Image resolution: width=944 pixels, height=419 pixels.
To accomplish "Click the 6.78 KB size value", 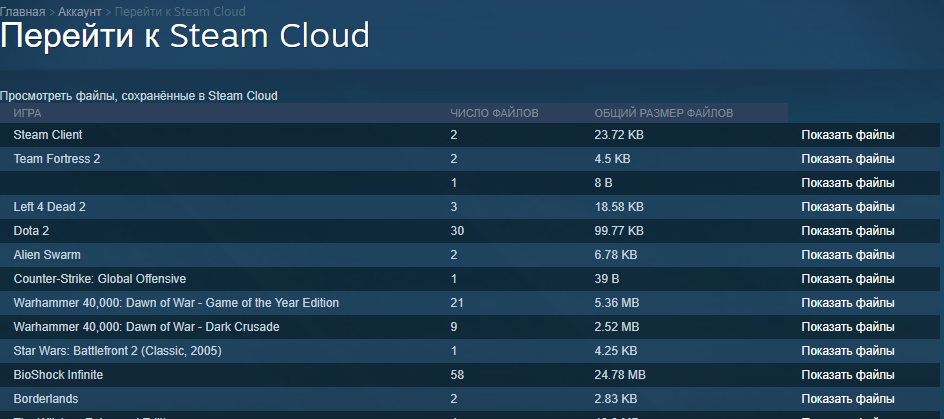I will click(x=616, y=255).
